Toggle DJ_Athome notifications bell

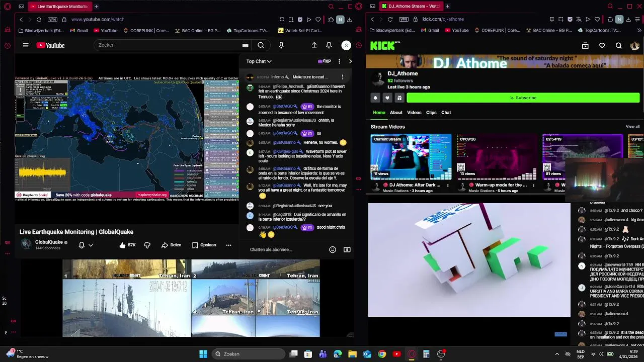(x=375, y=98)
